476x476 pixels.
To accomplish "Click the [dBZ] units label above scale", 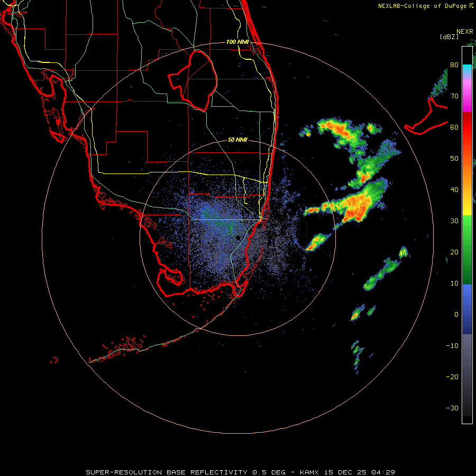I will coord(449,37).
